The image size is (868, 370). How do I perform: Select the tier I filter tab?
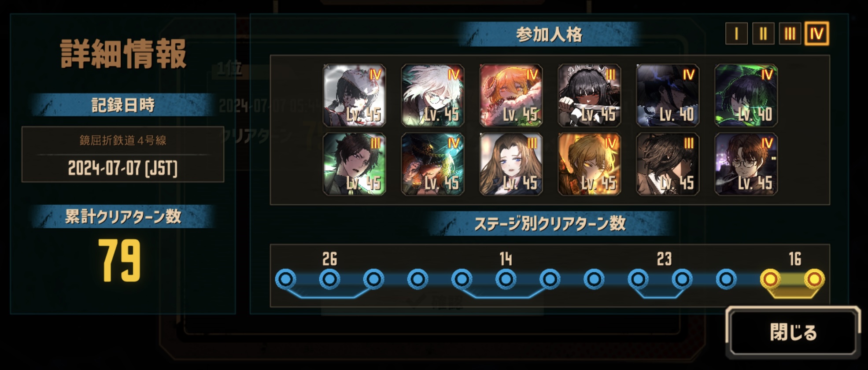click(x=736, y=33)
